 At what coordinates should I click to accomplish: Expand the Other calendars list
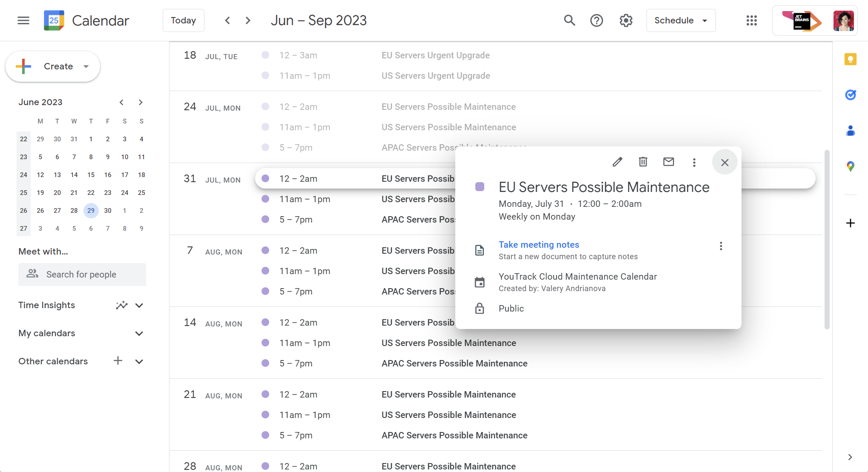coord(139,361)
